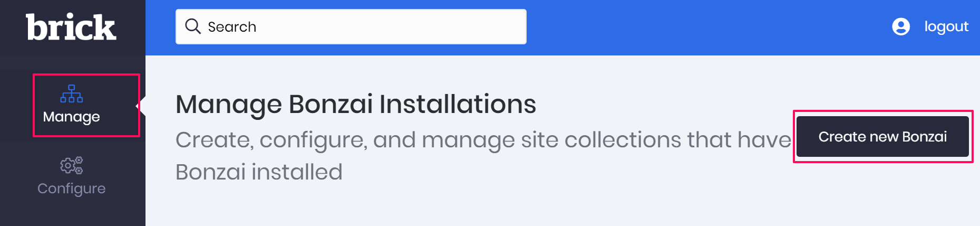
Task: Click the Search placeholder text
Action: (232, 27)
